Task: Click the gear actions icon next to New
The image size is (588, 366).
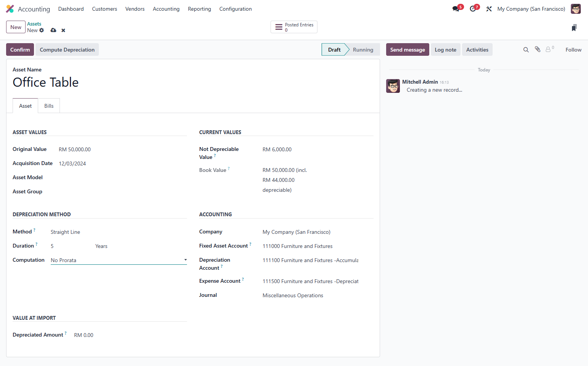Action: [42, 30]
